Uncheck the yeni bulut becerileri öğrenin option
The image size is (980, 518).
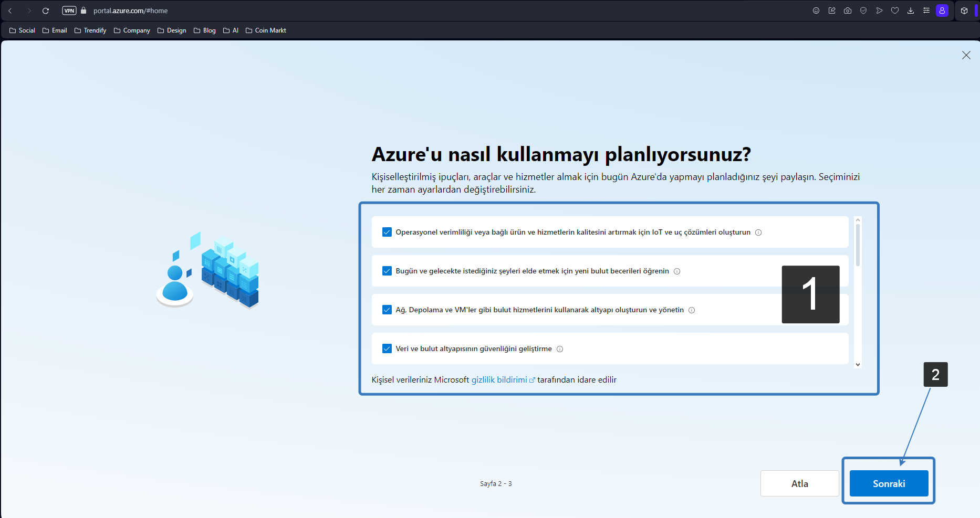pyautogui.click(x=387, y=271)
